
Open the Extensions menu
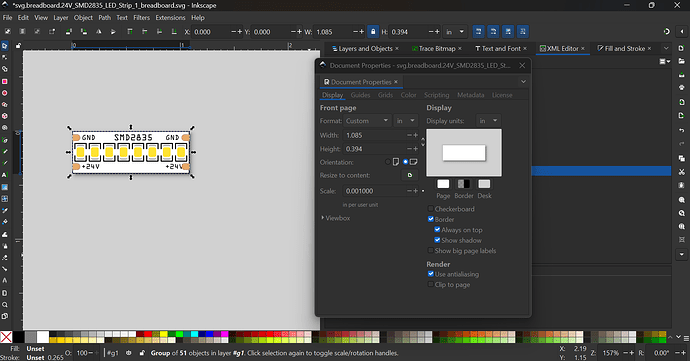(x=170, y=18)
